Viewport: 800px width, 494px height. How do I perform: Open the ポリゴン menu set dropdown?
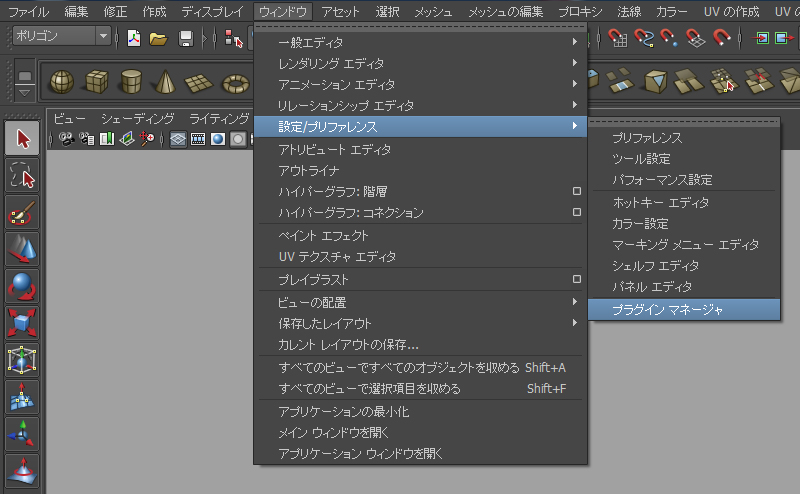[x=61, y=36]
